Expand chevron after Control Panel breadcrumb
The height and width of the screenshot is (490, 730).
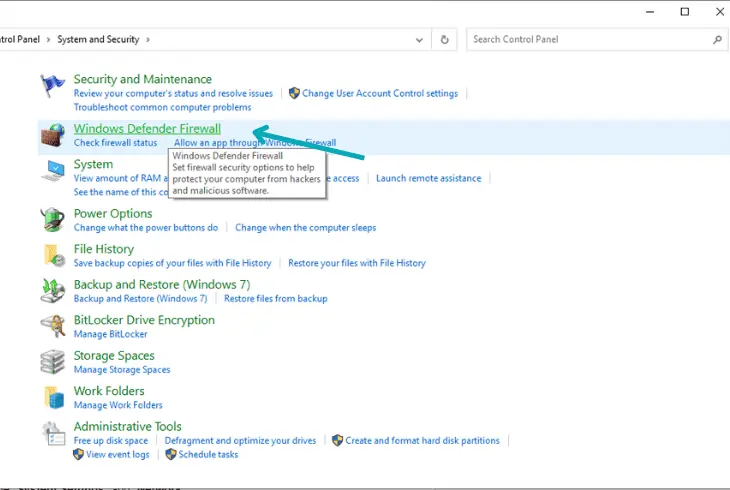pos(48,40)
